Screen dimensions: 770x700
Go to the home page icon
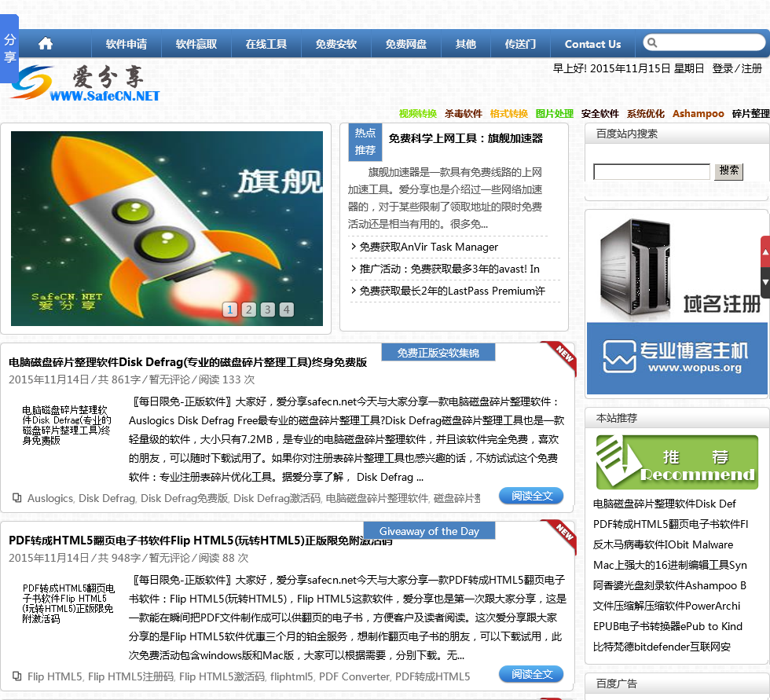point(46,44)
